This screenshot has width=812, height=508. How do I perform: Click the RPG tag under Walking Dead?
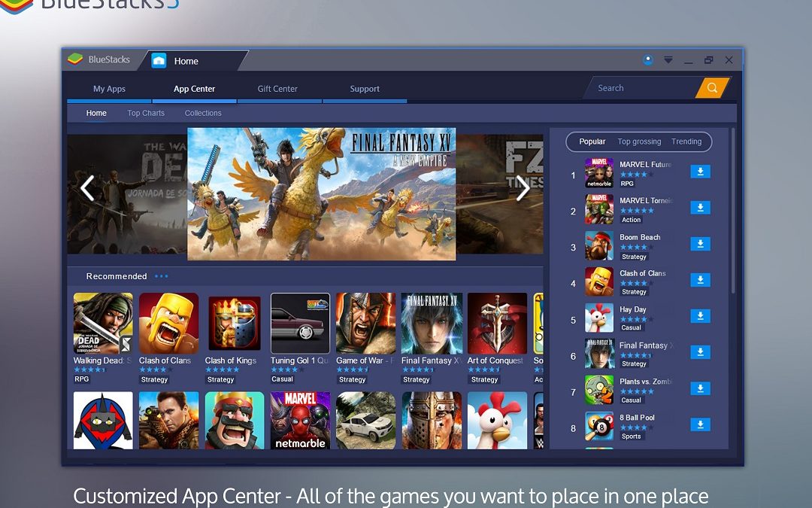(x=82, y=379)
